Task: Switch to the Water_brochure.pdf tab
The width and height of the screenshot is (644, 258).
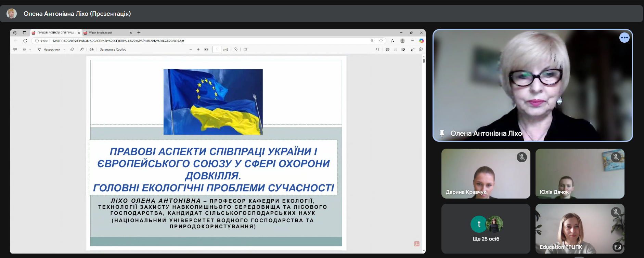Action: 106,33
